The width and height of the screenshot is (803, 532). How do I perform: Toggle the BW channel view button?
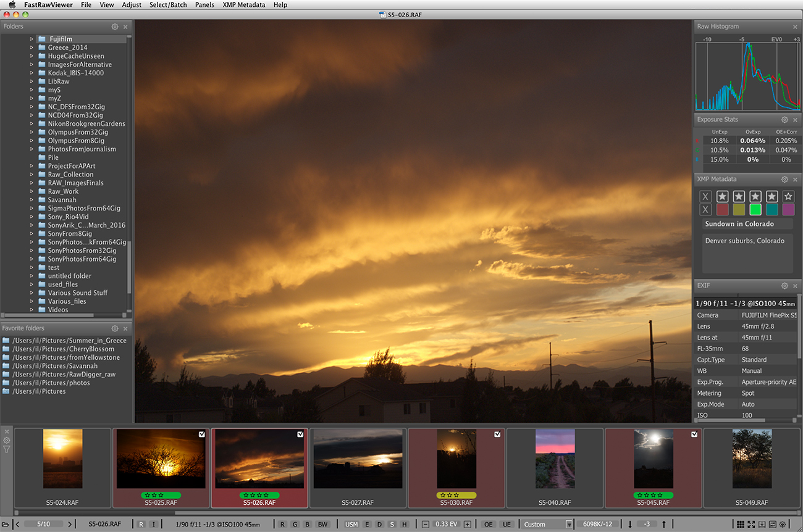pyautogui.click(x=322, y=525)
